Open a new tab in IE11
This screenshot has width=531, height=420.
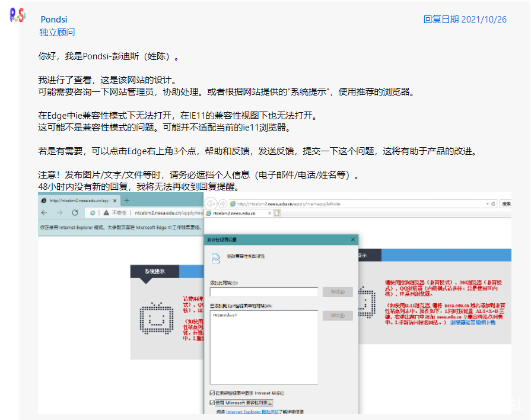(277, 214)
